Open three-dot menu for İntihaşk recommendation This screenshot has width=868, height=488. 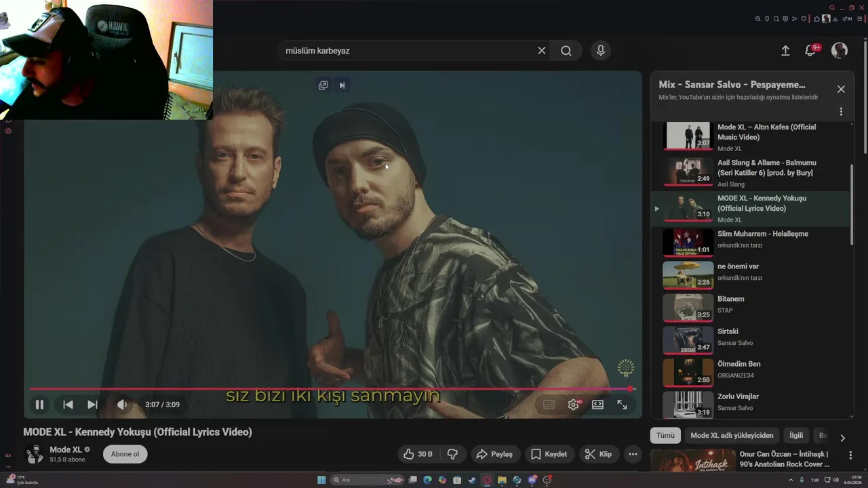(850, 455)
